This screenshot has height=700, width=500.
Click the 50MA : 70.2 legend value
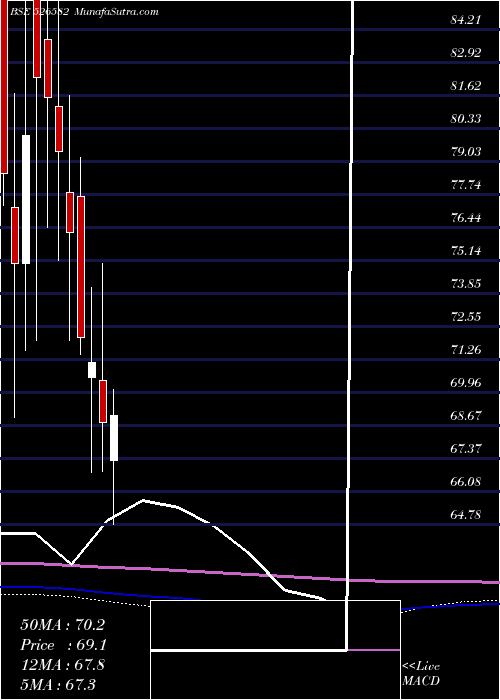pos(62,625)
